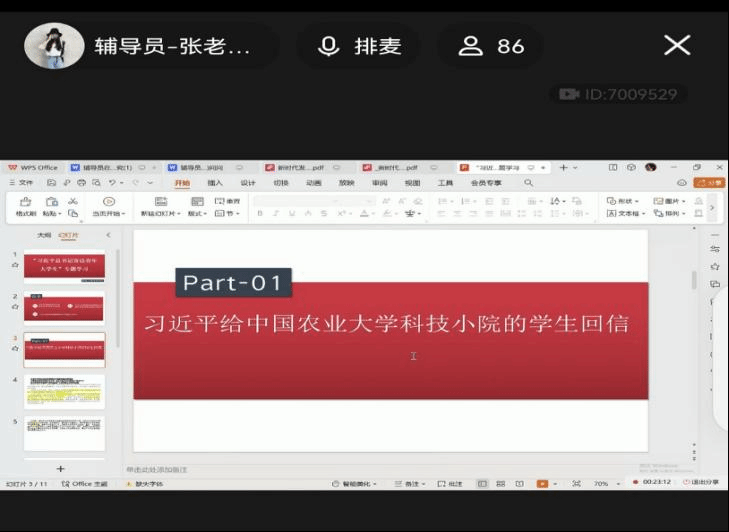Image resolution: width=729 pixels, height=532 pixels.
Task: Switch to normal view in status bar
Action: click(x=483, y=484)
